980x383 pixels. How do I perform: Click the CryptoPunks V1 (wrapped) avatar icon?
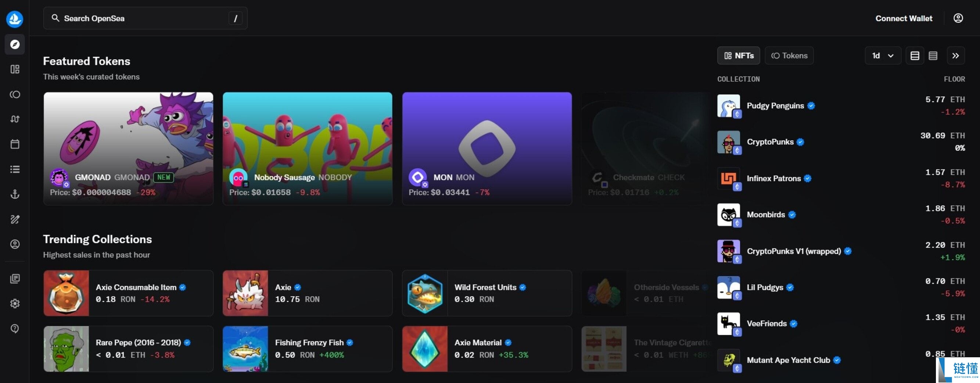tap(729, 251)
